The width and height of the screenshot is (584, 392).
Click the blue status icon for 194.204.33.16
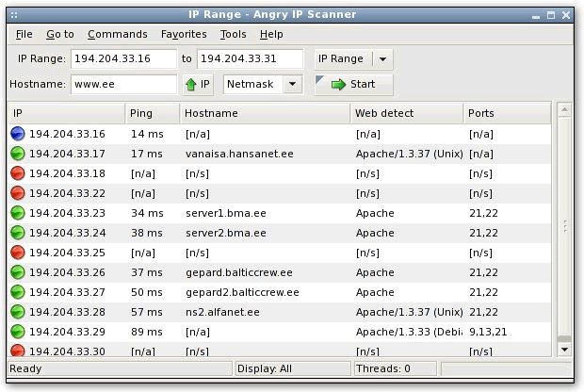[x=18, y=134]
